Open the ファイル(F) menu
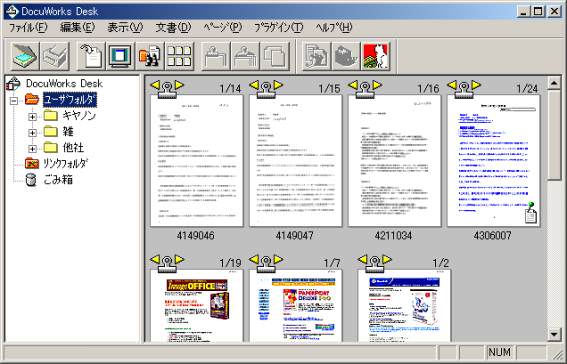The image size is (567, 364). click(28, 27)
